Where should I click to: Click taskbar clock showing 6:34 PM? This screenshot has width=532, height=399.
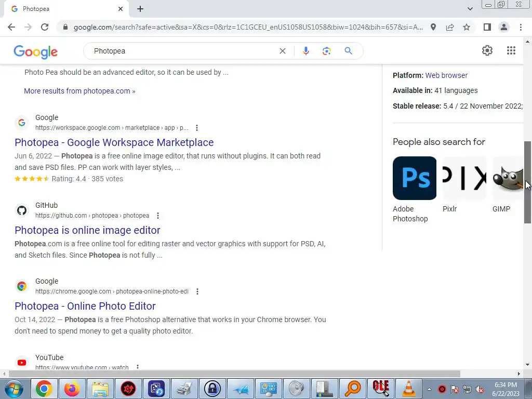506,389
